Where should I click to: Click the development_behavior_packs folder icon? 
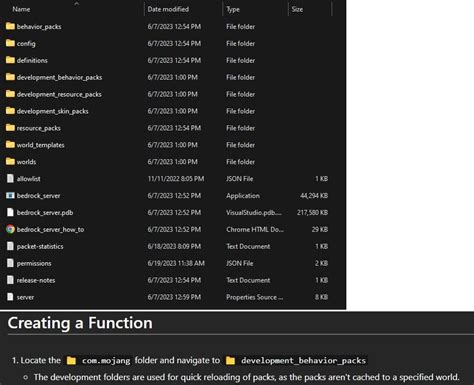[x=10, y=77]
